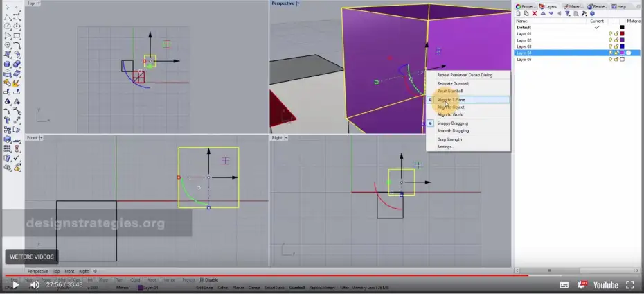
Task: Click the new sublayer icon in Layers panel
Action: click(x=526, y=14)
